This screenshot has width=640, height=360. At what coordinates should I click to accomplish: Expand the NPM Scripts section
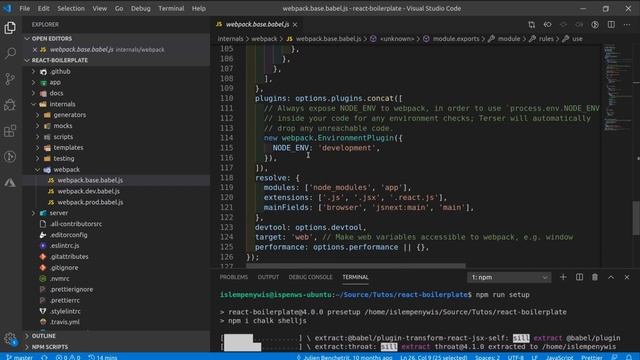[116, 347]
